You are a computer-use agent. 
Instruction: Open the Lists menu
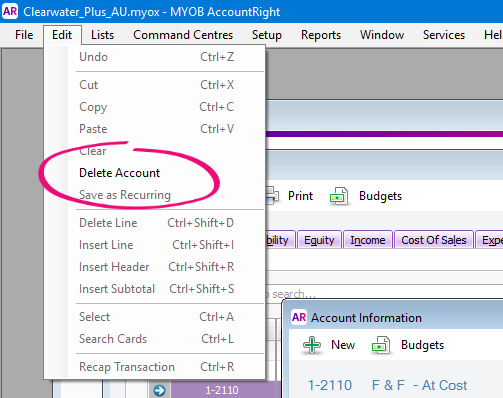click(102, 35)
